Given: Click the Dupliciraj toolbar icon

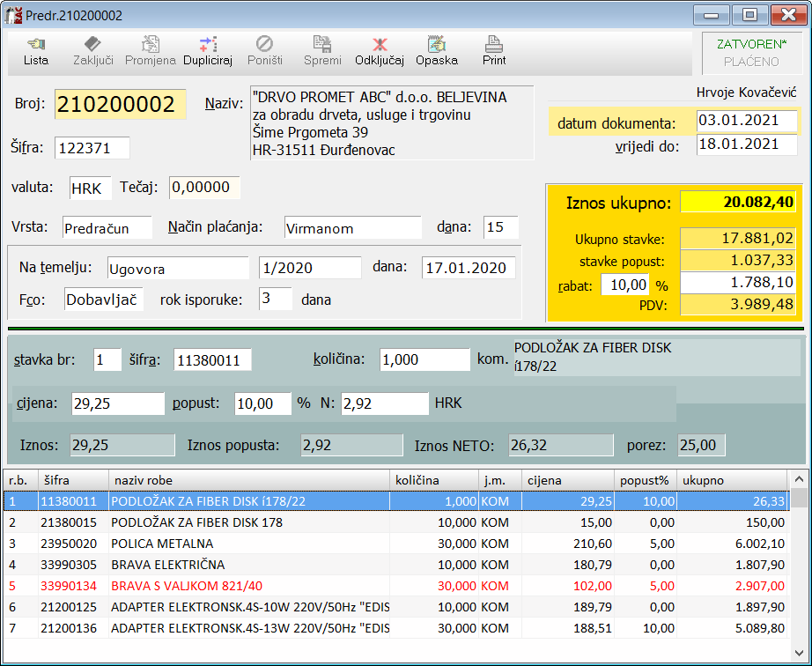Looking at the screenshot, I should click(x=207, y=51).
